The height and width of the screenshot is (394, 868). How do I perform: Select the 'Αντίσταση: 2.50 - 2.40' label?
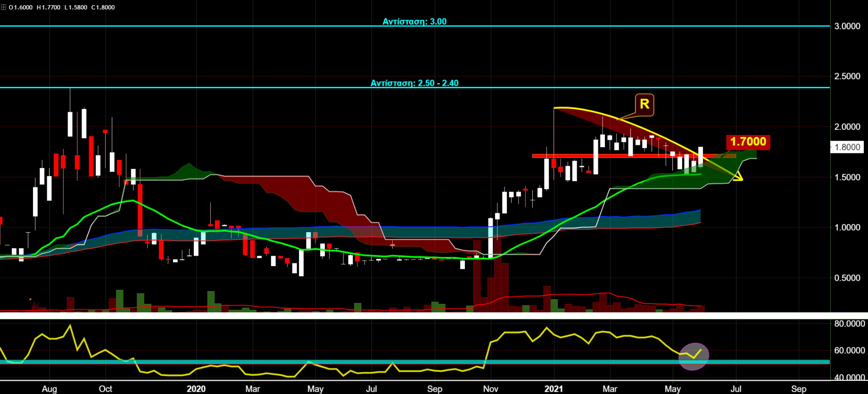pos(414,83)
